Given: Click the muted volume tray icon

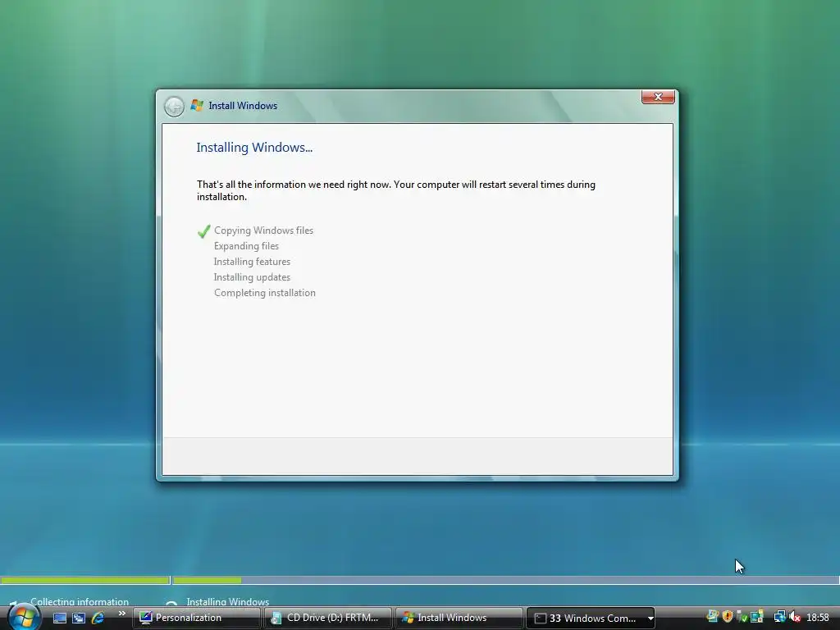Looking at the screenshot, I should pos(794,617).
